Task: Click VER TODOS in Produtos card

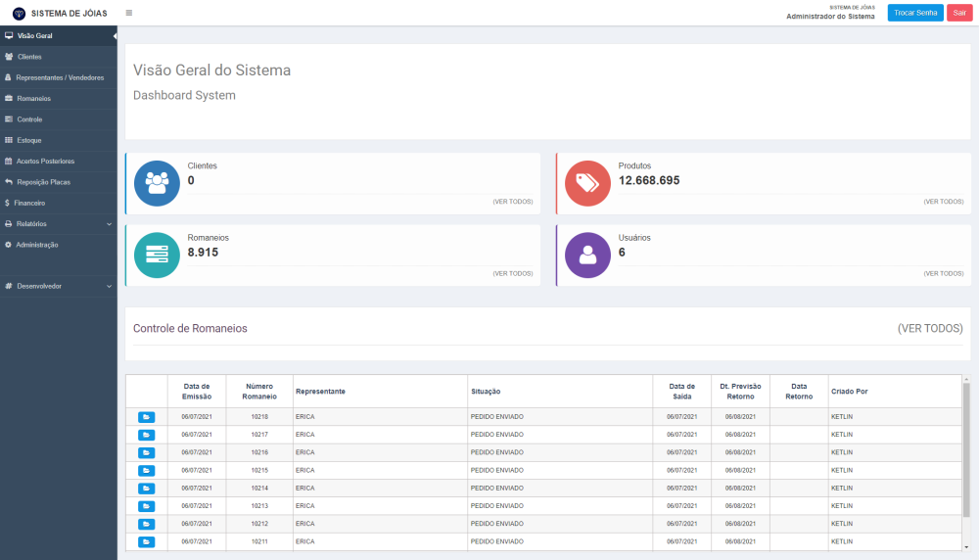Action: click(944, 202)
